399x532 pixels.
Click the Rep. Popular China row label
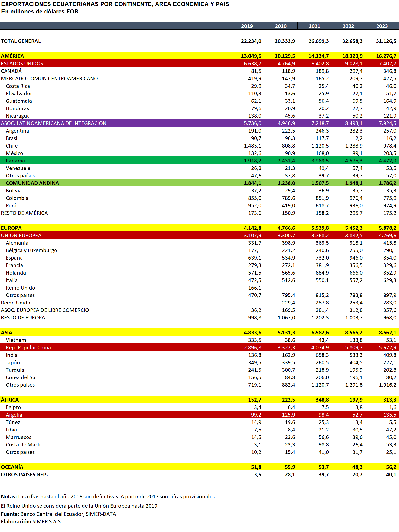coord(28,348)
